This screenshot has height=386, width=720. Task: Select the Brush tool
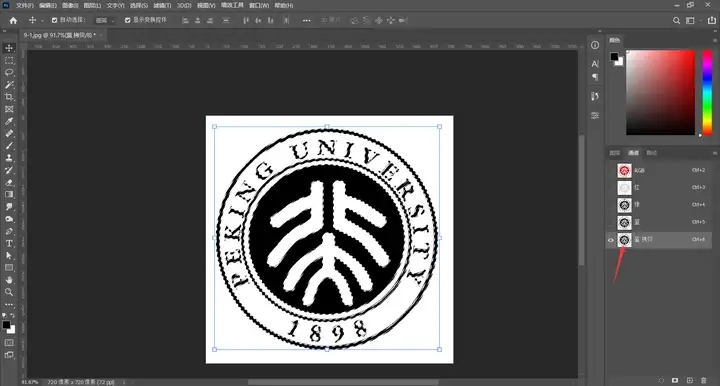pos(9,145)
